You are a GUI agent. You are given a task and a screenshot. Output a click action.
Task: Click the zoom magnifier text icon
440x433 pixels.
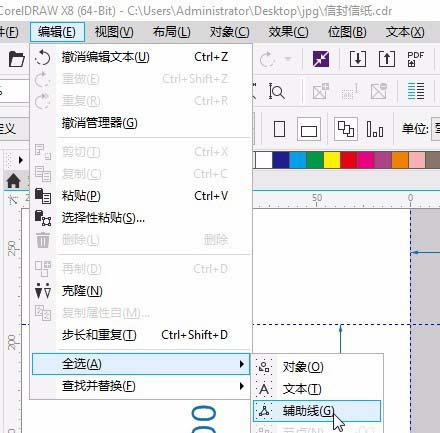276,91
